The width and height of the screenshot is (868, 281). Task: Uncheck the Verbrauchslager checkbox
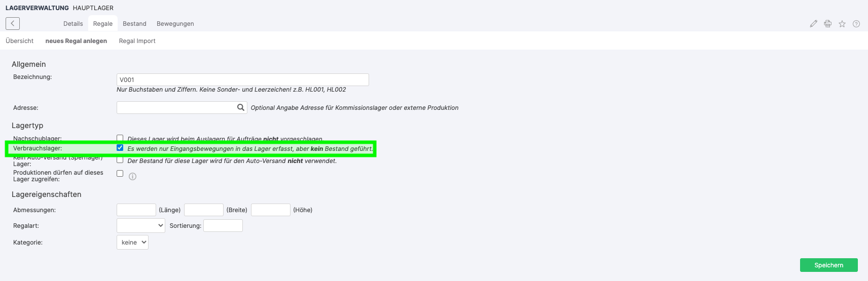click(120, 148)
